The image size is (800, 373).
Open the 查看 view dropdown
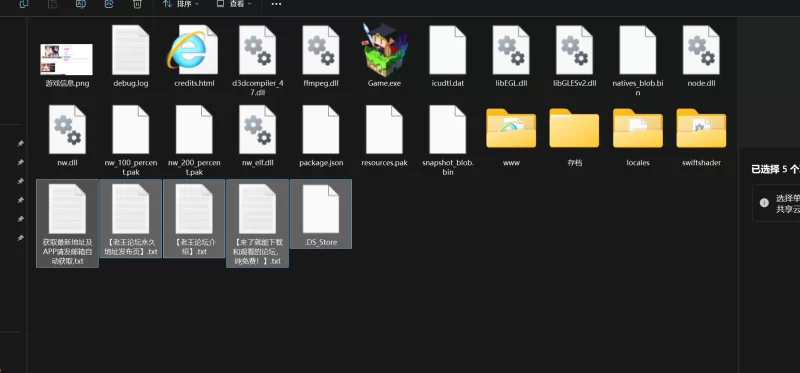click(x=234, y=4)
